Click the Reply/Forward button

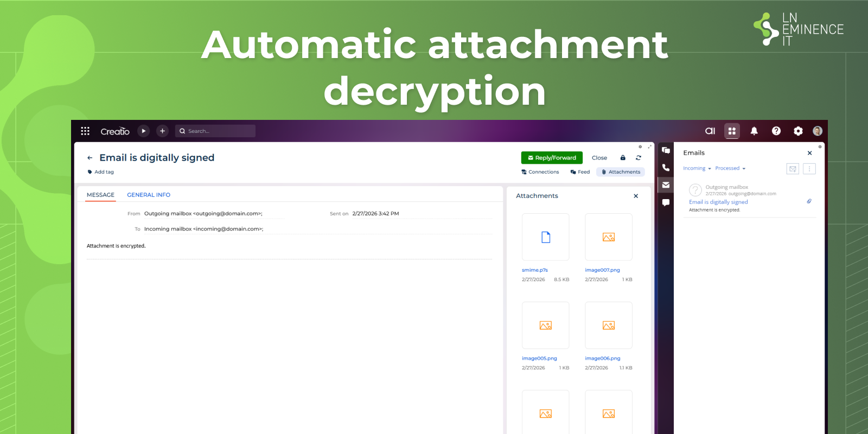pyautogui.click(x=552, y=158)
